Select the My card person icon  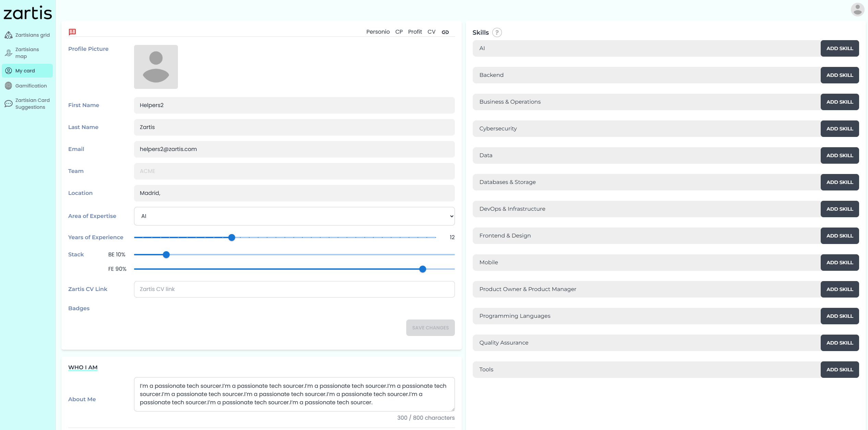(x=9, y=71)
